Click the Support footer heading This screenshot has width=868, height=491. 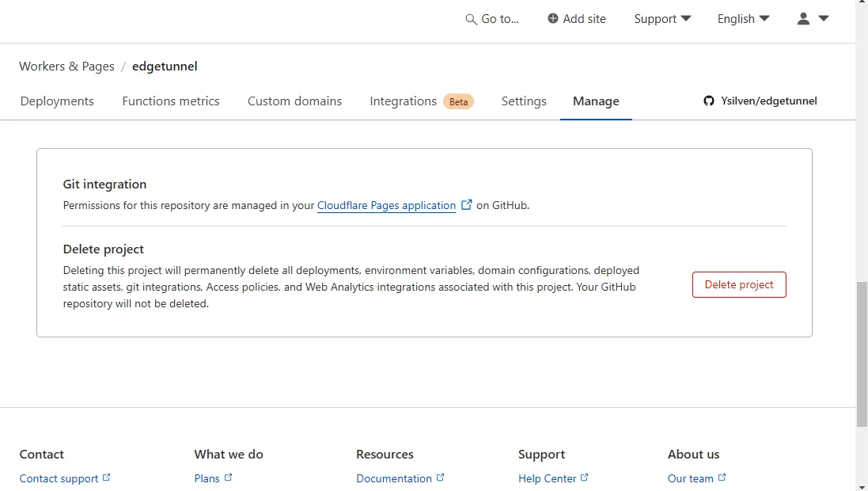pyautogui.click(x=541, y=455)
